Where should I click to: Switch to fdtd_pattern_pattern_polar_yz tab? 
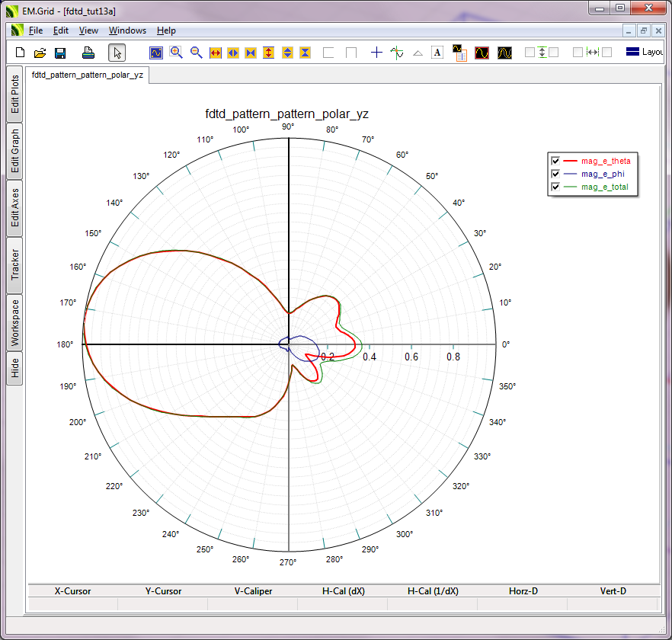pyautogui.click(x=88, y=75)
